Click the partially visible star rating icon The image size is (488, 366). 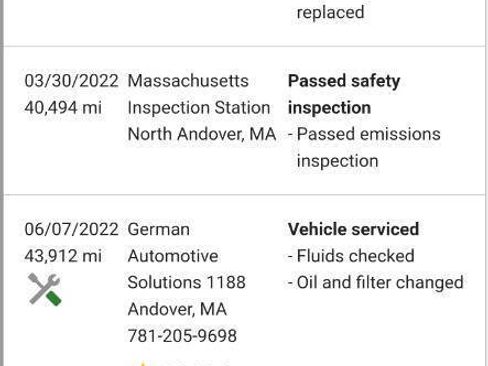tap(143, 363)
